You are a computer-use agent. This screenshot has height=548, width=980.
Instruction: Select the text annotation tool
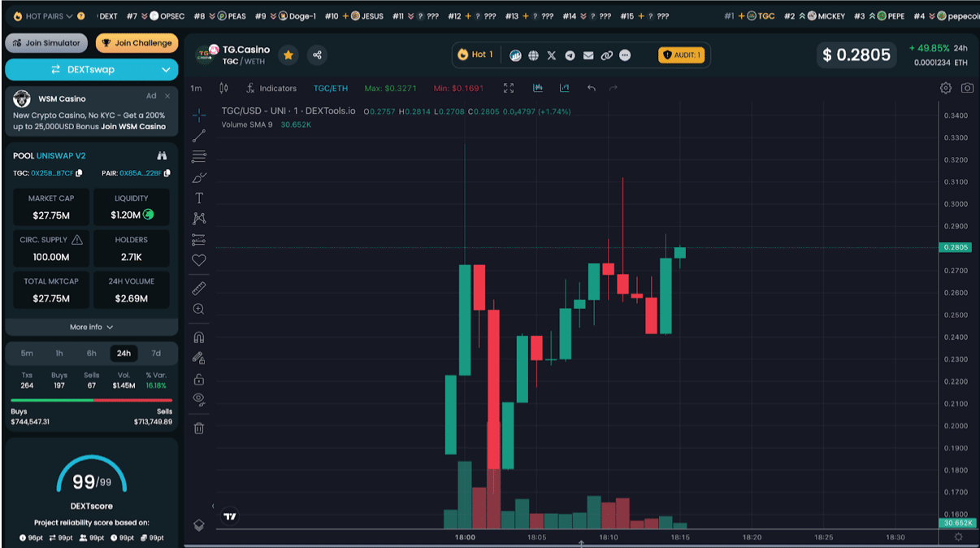click(x=199, y=198)
